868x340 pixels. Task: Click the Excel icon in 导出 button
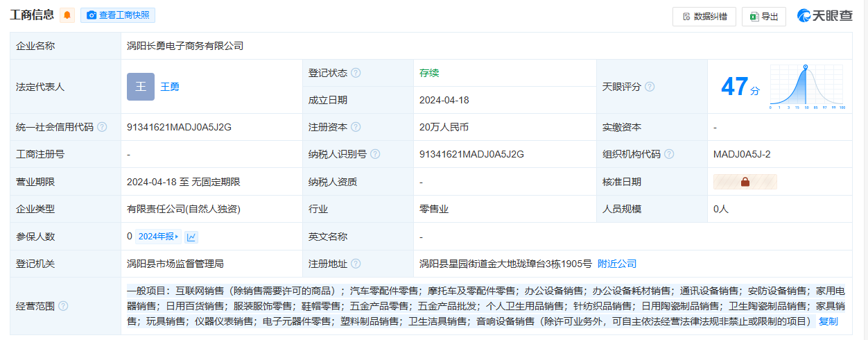point(754,17)
